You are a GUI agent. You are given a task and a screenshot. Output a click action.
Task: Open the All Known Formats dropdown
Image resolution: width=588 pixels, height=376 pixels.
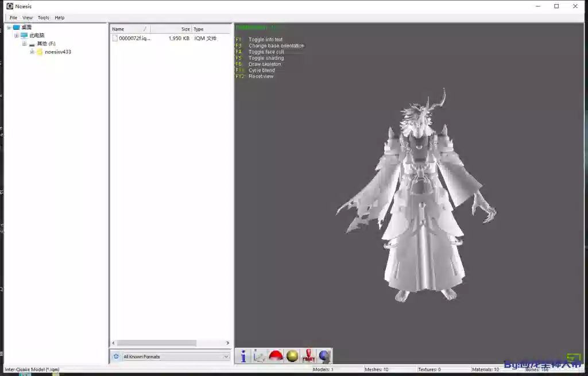pos(176,356)
